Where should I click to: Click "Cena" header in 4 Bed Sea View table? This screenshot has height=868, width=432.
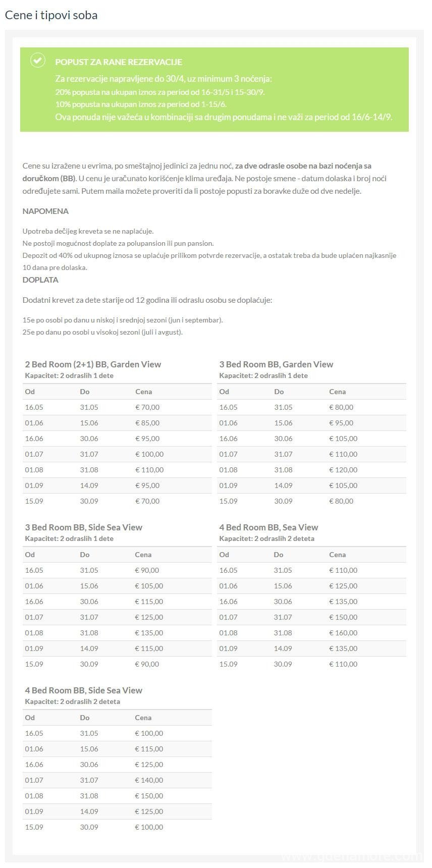[x=337, y=555]
